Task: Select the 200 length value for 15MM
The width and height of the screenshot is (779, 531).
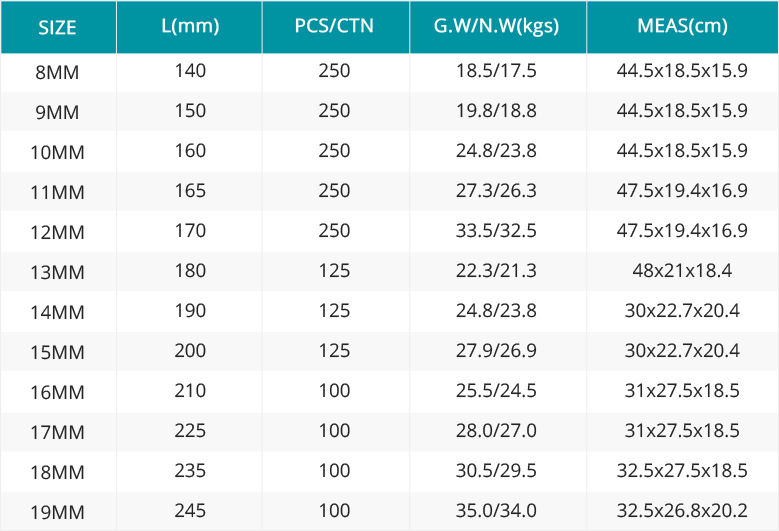Action: tap(190, 351)
